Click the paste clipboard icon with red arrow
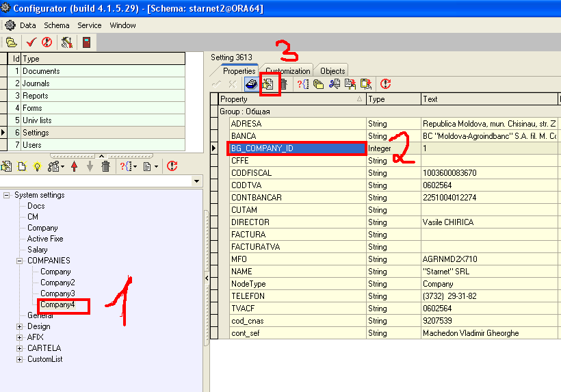Screen dimensions: 561x392 click(x=366, y=84)
